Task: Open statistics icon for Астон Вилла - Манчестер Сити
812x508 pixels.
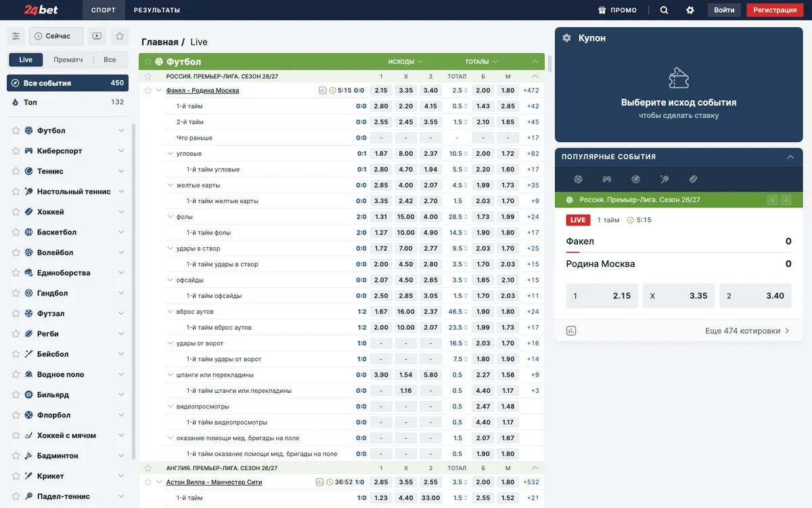Action: [320, 482]
